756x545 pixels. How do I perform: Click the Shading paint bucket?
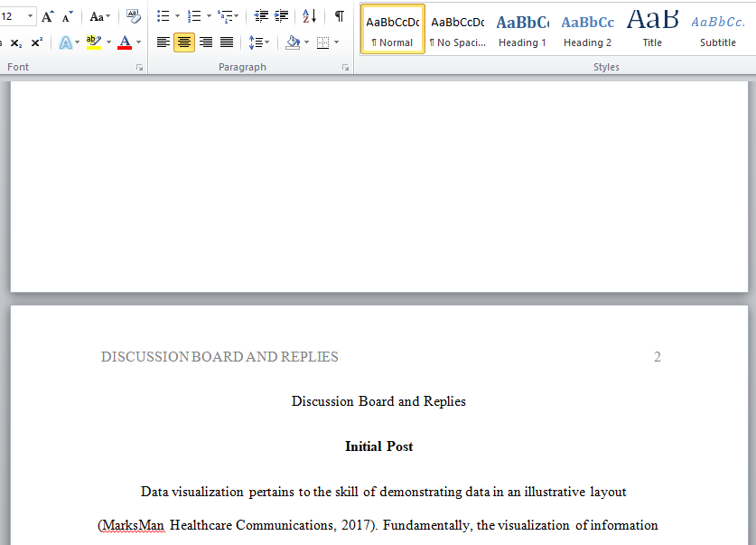click(293, 42)
